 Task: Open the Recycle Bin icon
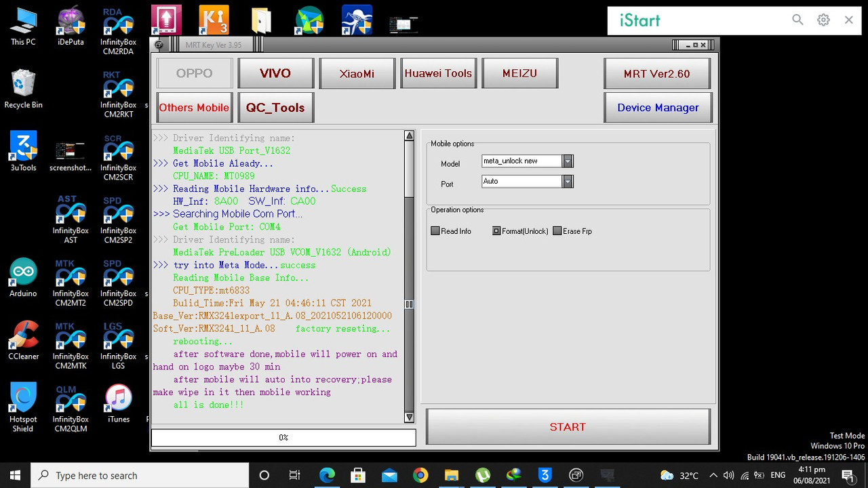click(23, 89)
